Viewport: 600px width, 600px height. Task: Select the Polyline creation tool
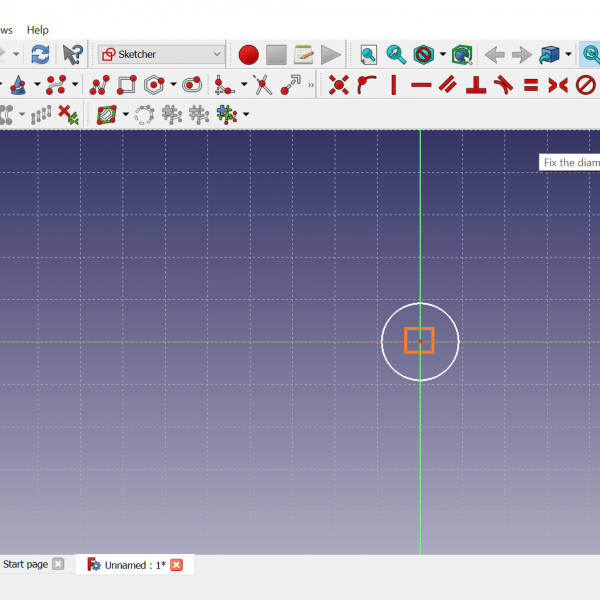(x=100, y=85)
